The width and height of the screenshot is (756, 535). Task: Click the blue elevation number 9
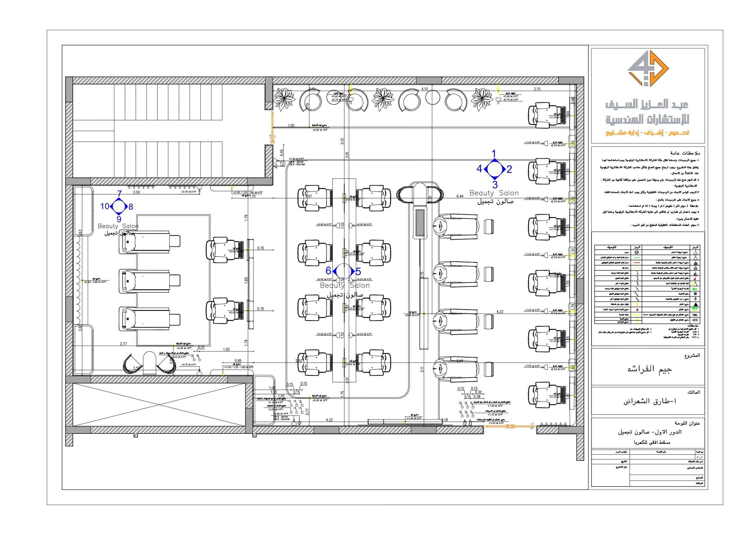coord(119,219)
